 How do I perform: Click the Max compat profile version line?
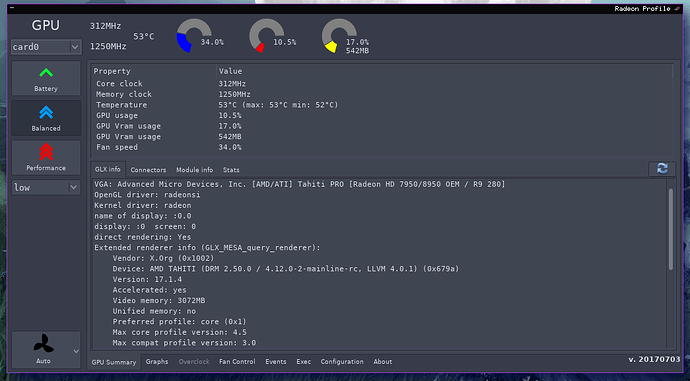(x=184, y=343)
